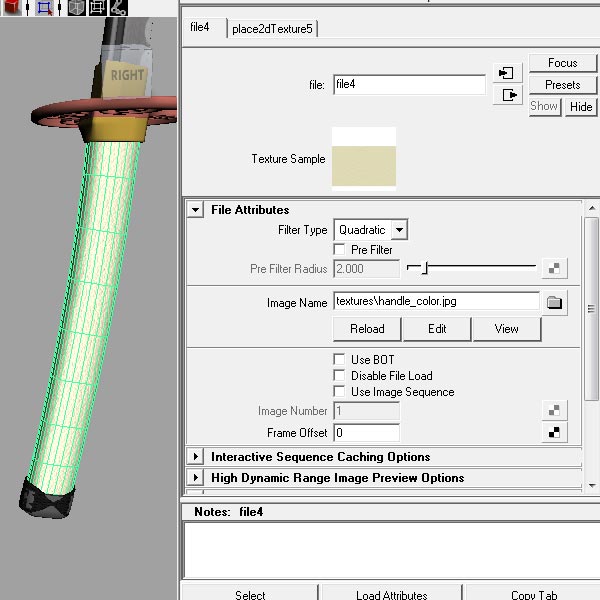Image resolution: width=600 pixels, height=600 pixels.
Task: Click the file name field showing file4
Action: 409,85
